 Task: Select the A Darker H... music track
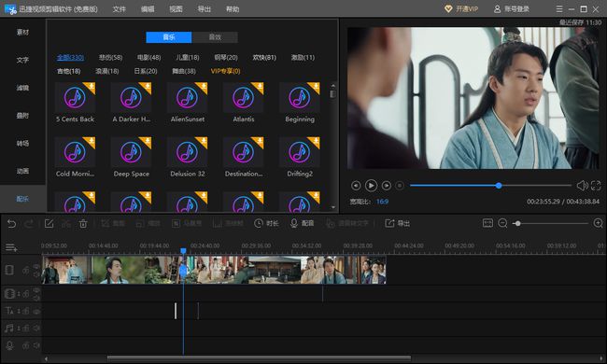click(x=132, y=103)
